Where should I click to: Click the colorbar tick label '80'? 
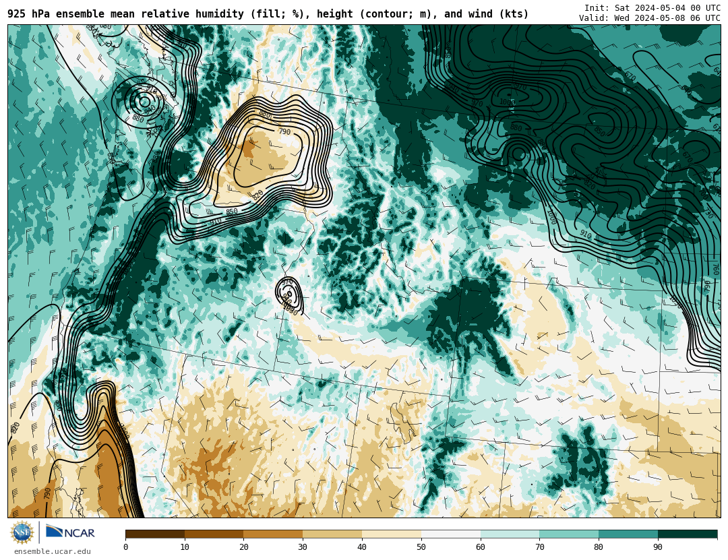point(599,547)
